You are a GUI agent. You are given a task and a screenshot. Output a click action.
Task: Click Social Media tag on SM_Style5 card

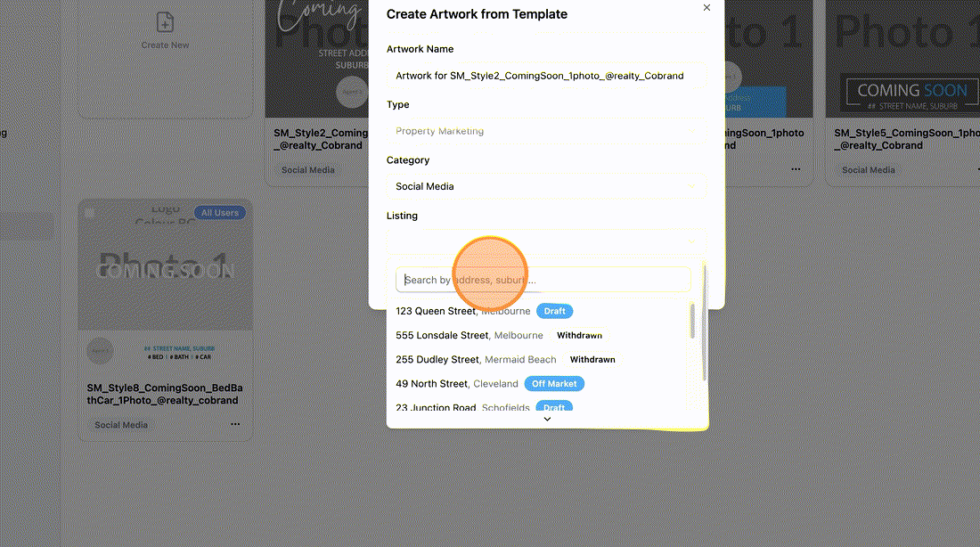(x=868, y=170)
